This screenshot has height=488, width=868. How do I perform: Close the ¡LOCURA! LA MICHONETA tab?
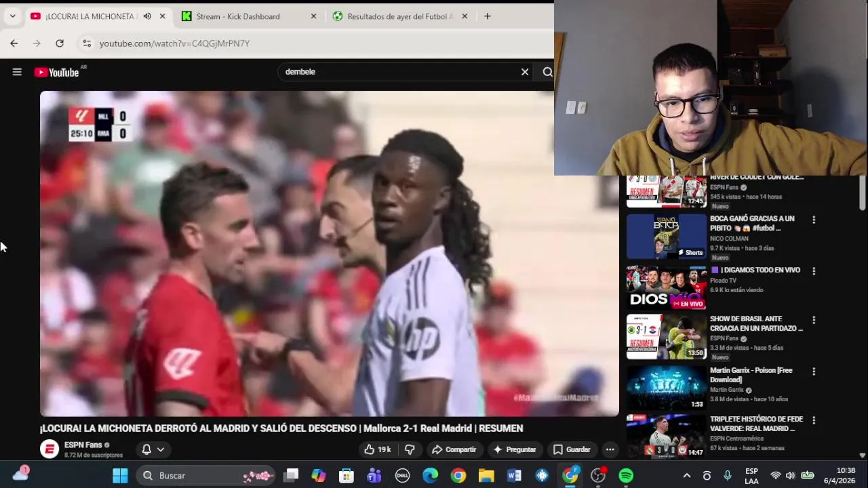point(162,16)
